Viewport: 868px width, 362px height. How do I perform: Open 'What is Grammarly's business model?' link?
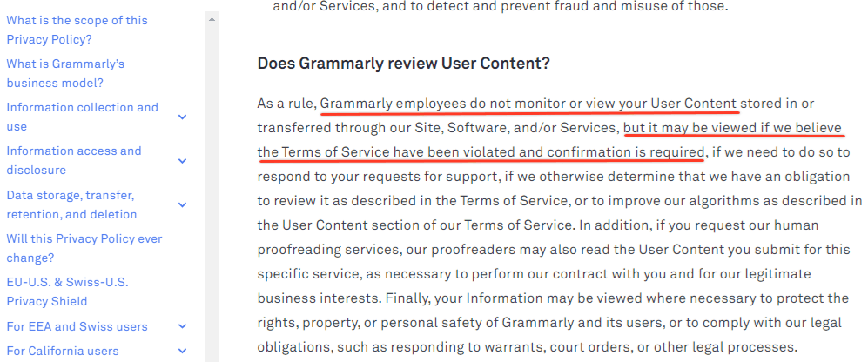tap(65, 73)
